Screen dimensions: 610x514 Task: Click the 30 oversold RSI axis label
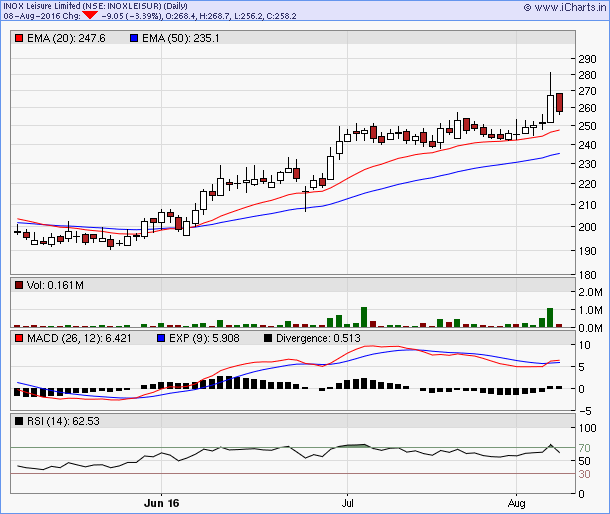584,474
